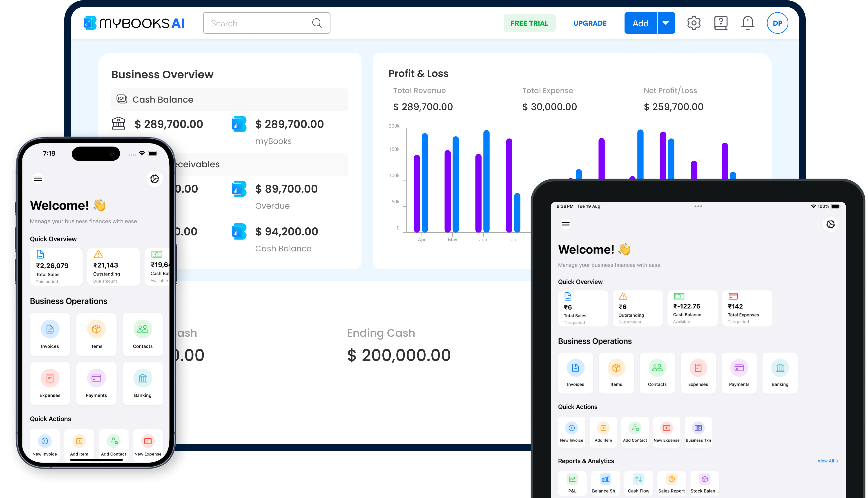Open the hamburger menu on the tablet
This screenshot has height=498, width=868.
(x=565, y=224)
